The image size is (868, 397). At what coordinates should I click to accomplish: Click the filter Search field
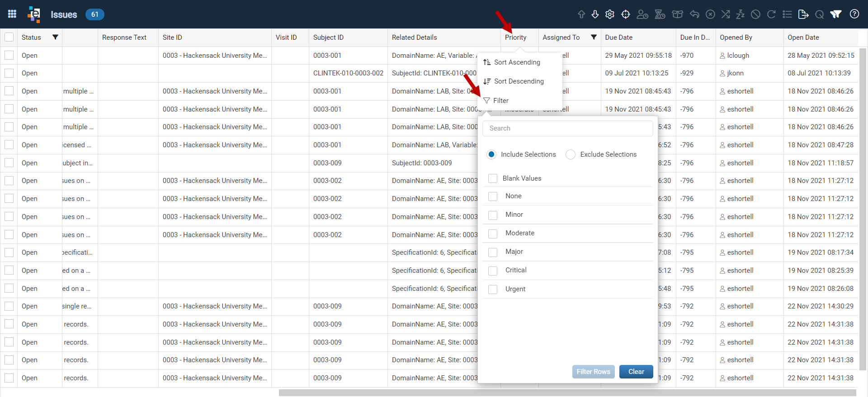pyautogui.click(x=568, y=128)
